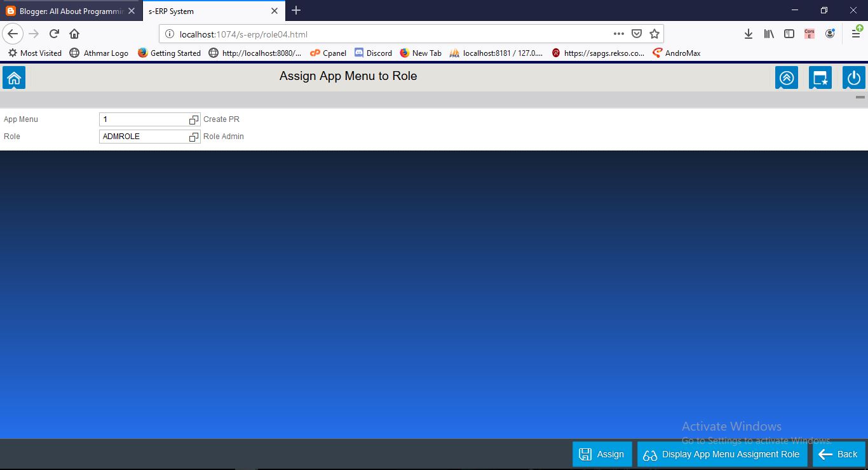Click the Back button
The width and height of the screenshot is (868, 470).
[839, 454]
